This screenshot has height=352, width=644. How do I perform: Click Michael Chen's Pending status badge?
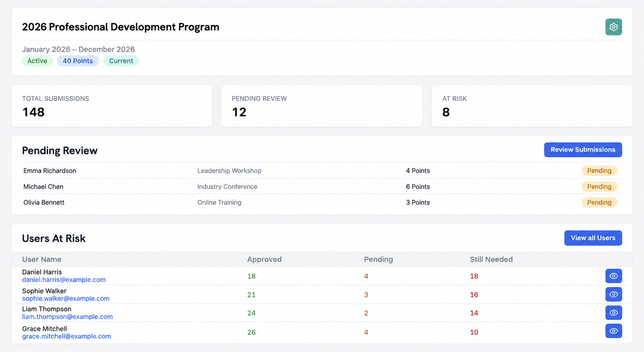point(599,187)
